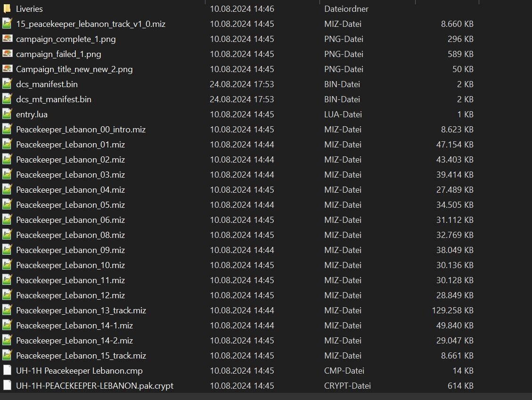Click the Peacekeeper_Lebanon_05.miz file icon
The height and width of the screenshot is (400, 532).
[7, 204]
